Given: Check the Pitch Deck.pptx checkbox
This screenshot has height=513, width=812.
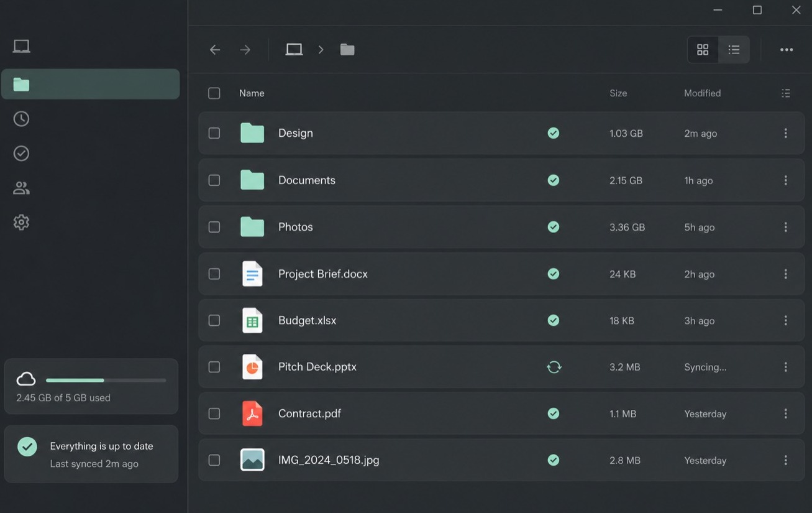Looking at the screenshot, I should click(x=214, y=367).
